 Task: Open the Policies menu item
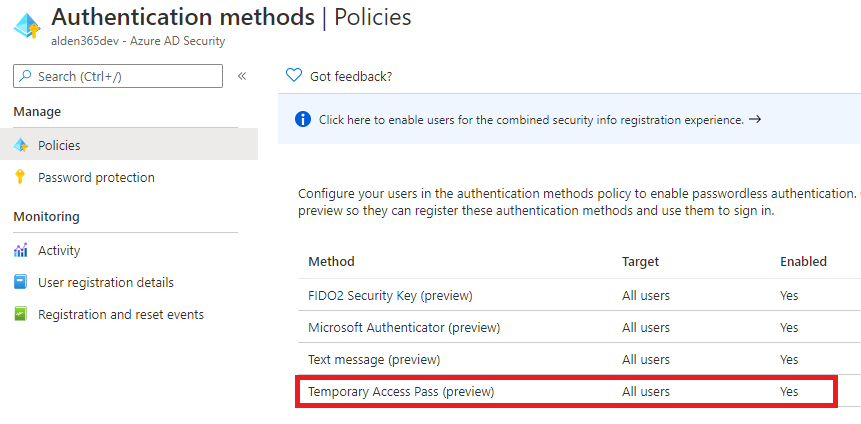click(59, 145)
